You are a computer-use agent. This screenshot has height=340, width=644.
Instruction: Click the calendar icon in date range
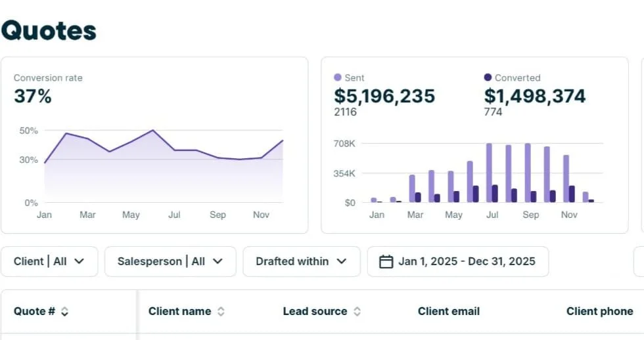point(386,261)
